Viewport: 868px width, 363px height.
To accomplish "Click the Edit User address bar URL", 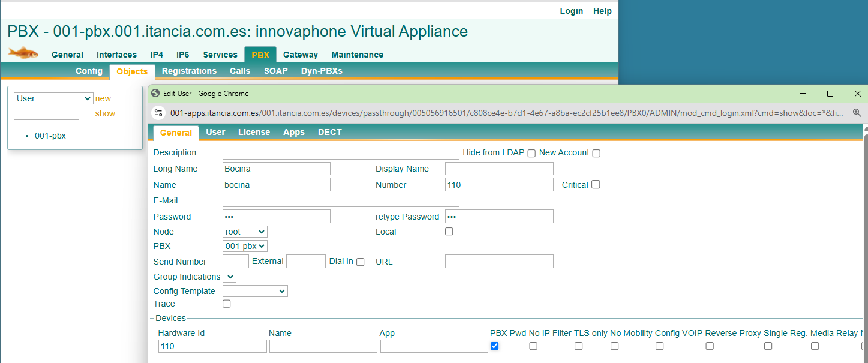I will [507, 113].
